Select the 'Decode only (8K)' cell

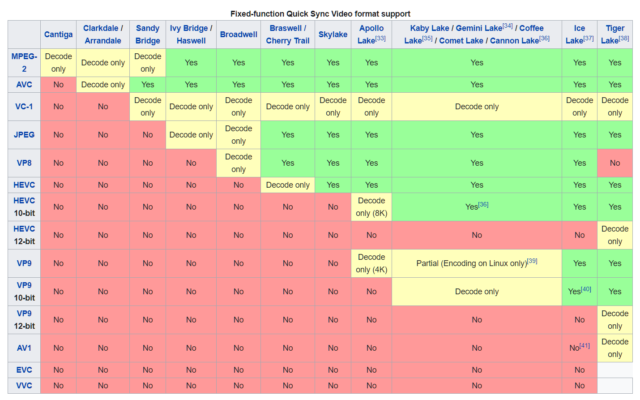371,207
